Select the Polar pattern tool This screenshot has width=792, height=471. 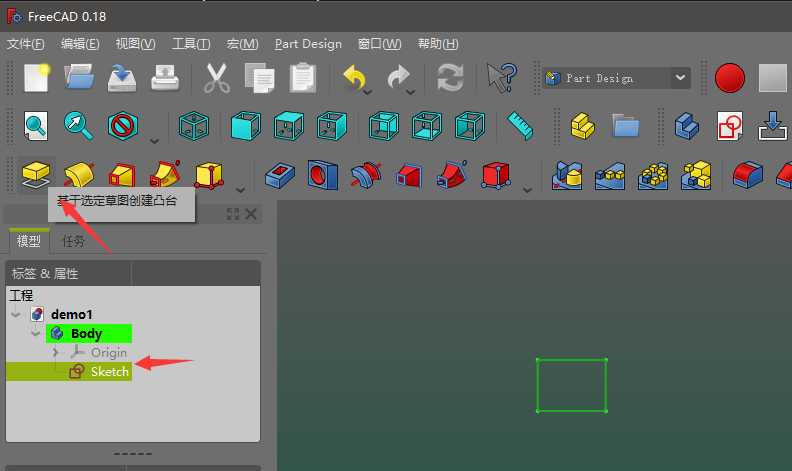click(x=653, y=175)
